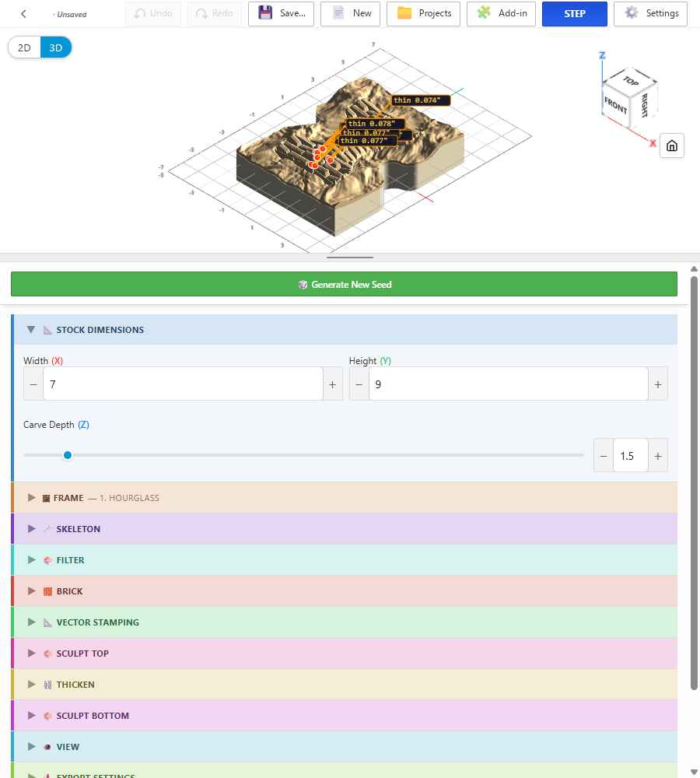This screenshot has height=778, width=700.
Task: Click the View eye icon
Action: coord(47,747)
